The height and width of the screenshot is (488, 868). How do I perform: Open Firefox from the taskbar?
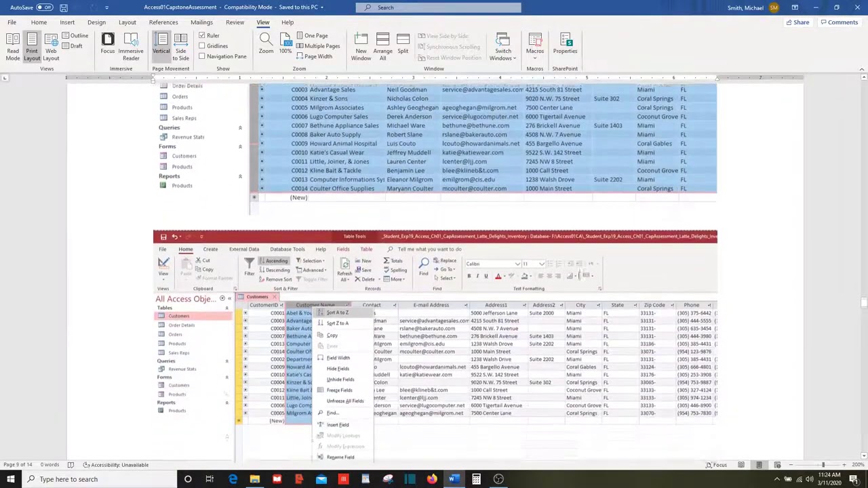(x=432, y=479)
